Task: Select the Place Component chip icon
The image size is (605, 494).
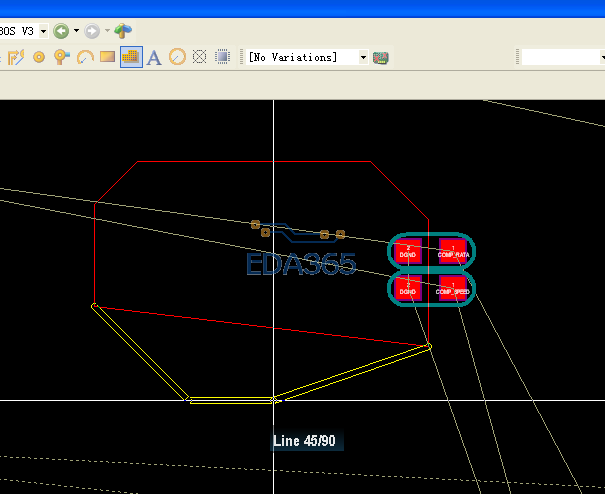Action: tap(223, 57)
